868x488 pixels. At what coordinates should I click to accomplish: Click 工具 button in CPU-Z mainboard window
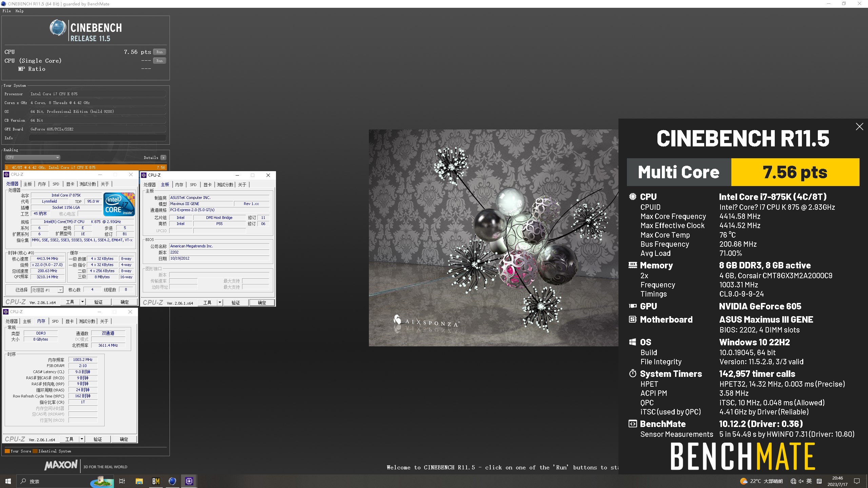coord(207,303)
